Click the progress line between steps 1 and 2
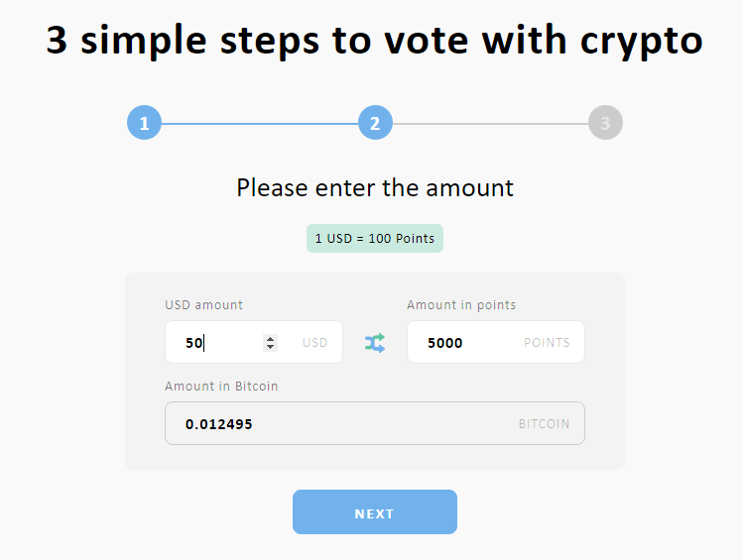Screen dimensions: 743x560 (x=260, y=124)
